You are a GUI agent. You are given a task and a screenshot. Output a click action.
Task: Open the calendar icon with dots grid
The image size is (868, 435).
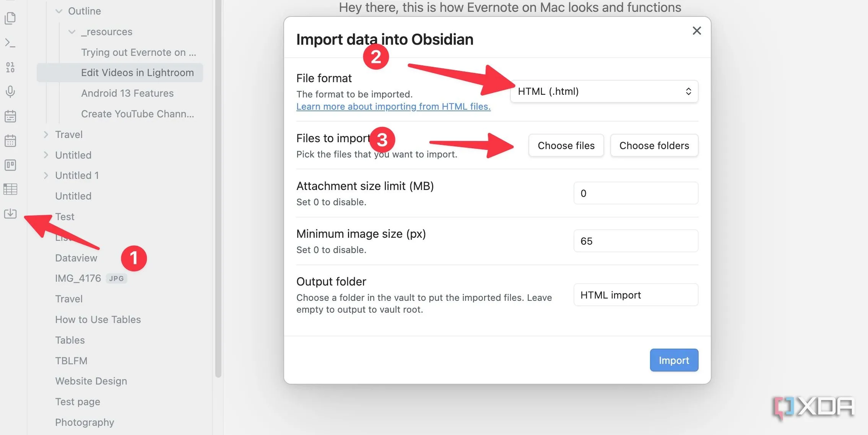click(10, 141)
